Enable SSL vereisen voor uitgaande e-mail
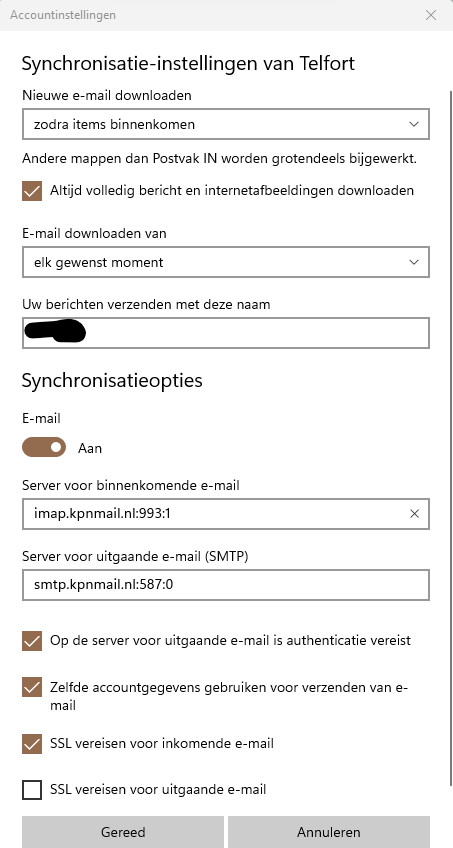Viewport: 453px width, 848px height. [32, 790]
